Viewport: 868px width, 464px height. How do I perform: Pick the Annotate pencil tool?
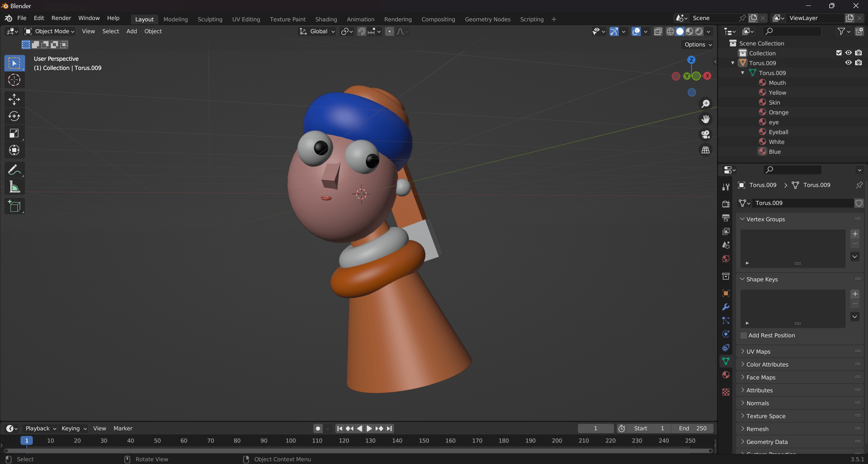14,170
